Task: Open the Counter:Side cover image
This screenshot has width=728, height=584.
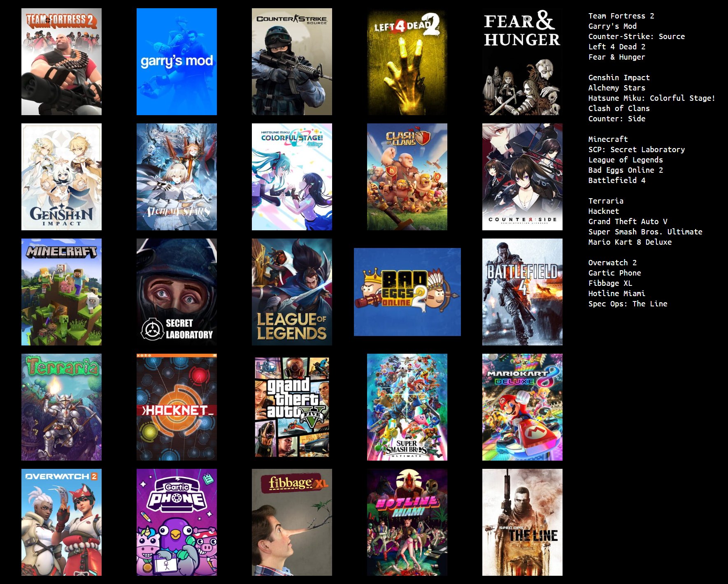Action: tap(522, 177)
